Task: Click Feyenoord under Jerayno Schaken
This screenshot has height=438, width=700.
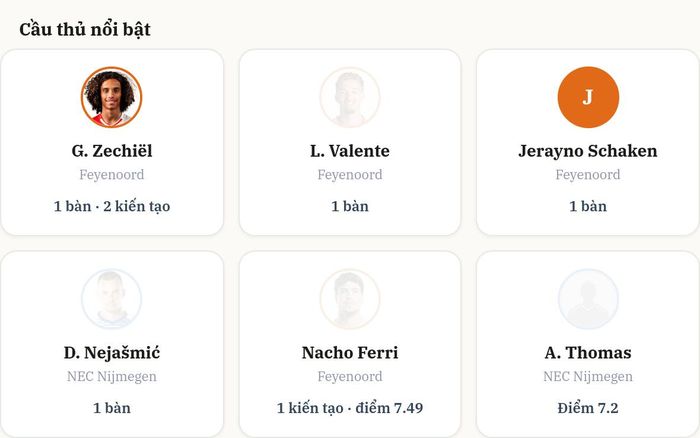Action: pos(588,175)
